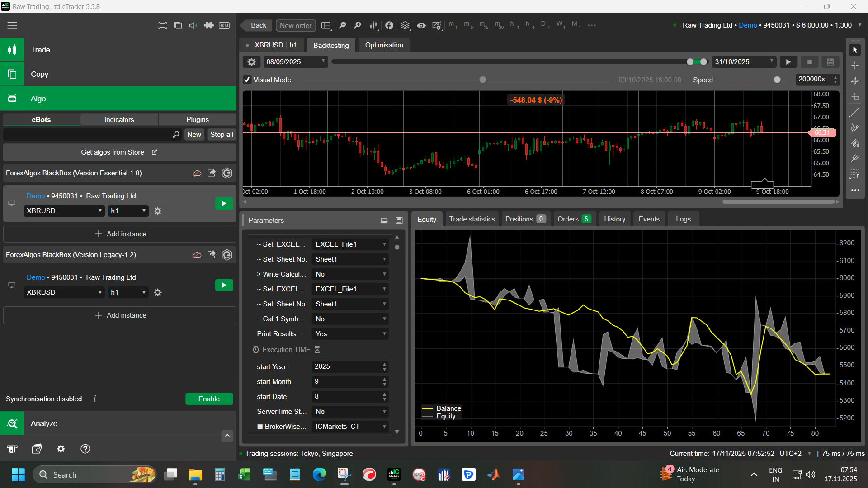Open the Print Results dropdown
868x488 pixels.
pyautogui.click(x=350, y=334)
